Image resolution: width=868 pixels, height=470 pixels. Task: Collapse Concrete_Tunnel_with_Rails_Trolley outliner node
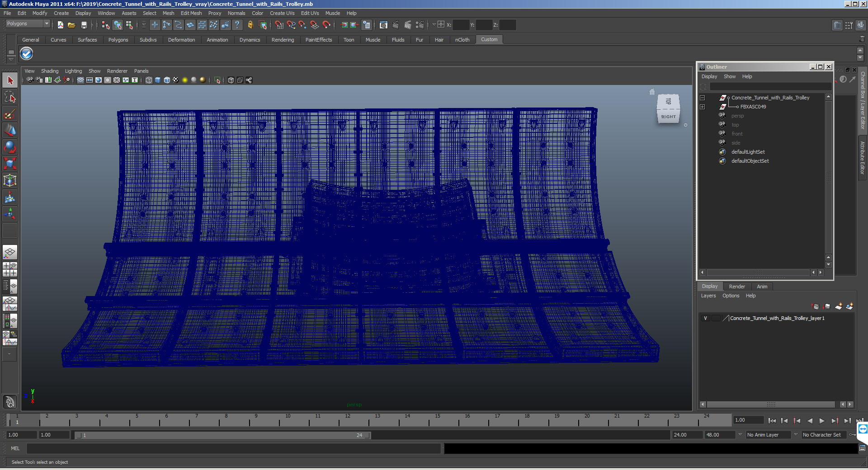coord(702,98)
